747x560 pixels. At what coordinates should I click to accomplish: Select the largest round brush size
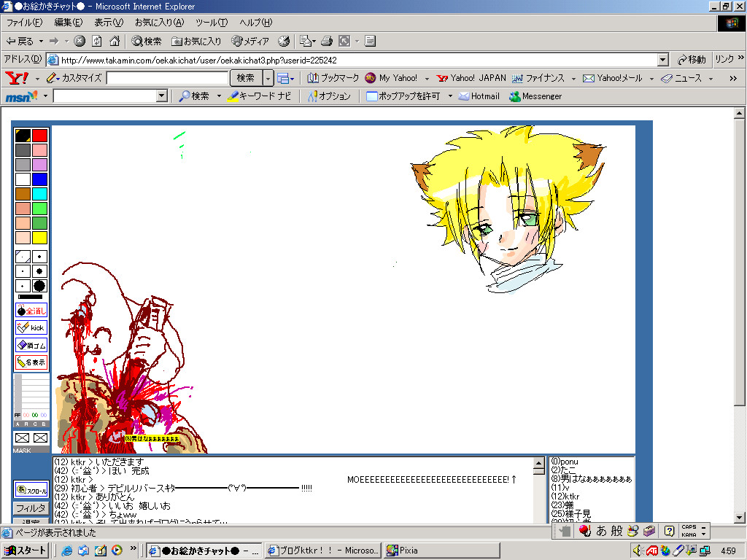39,286
